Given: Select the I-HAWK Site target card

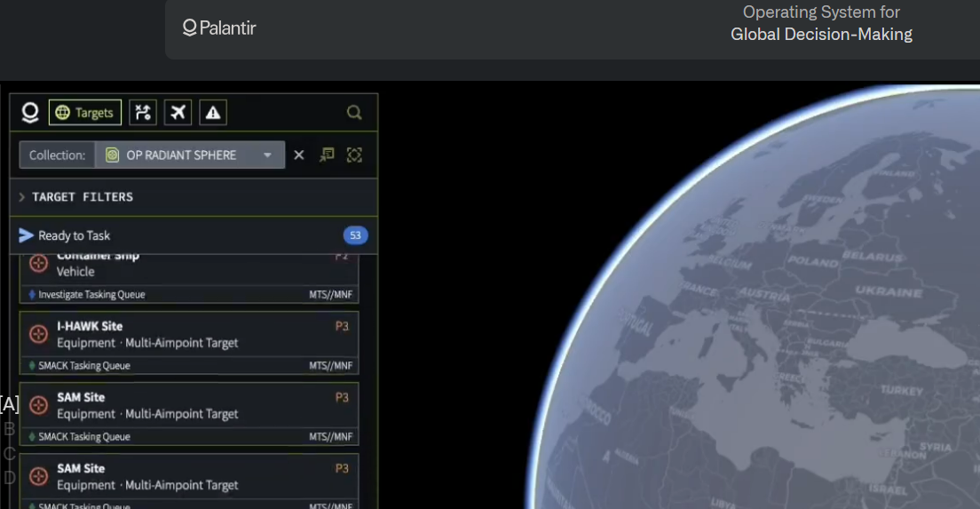Looking at the screenshot, I should (189, 343).
